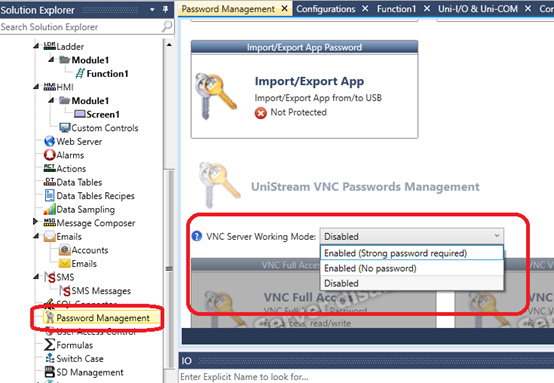Click the Emails envelope folder icon

click(49, 236)
